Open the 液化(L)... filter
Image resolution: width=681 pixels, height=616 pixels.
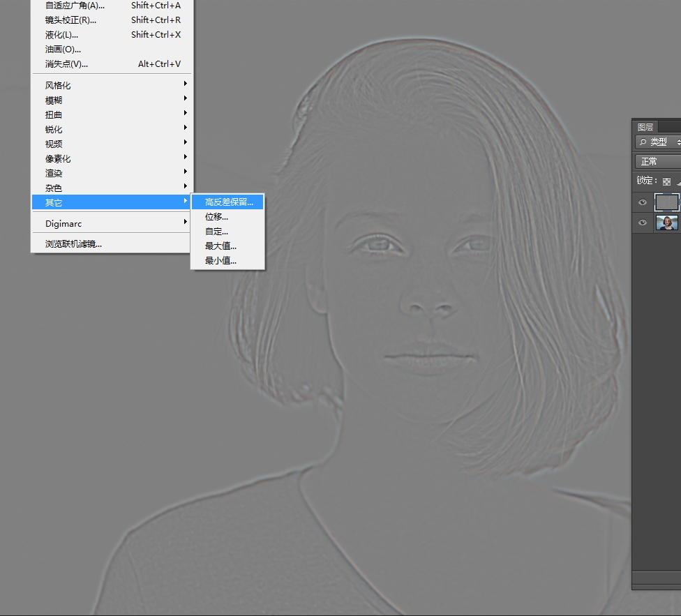click(x=112, y=35)
